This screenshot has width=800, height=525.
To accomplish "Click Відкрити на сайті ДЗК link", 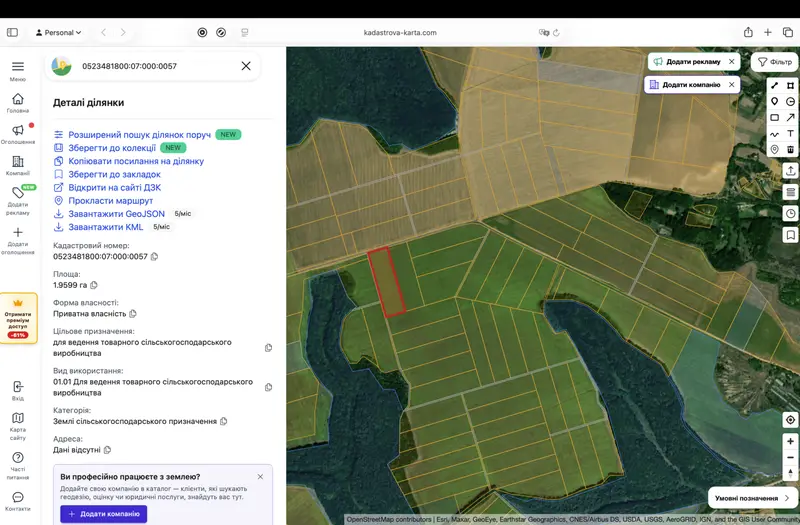I will tap(114, 187).
